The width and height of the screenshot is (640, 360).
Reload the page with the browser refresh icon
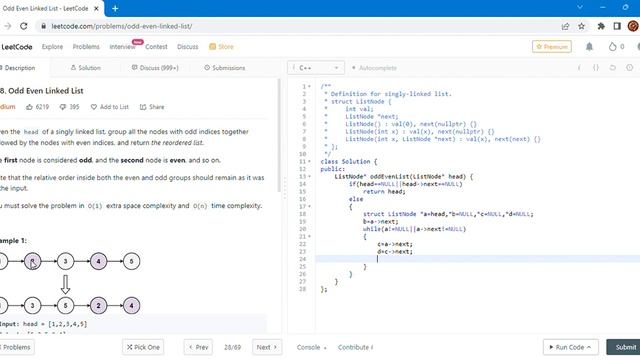24,26
